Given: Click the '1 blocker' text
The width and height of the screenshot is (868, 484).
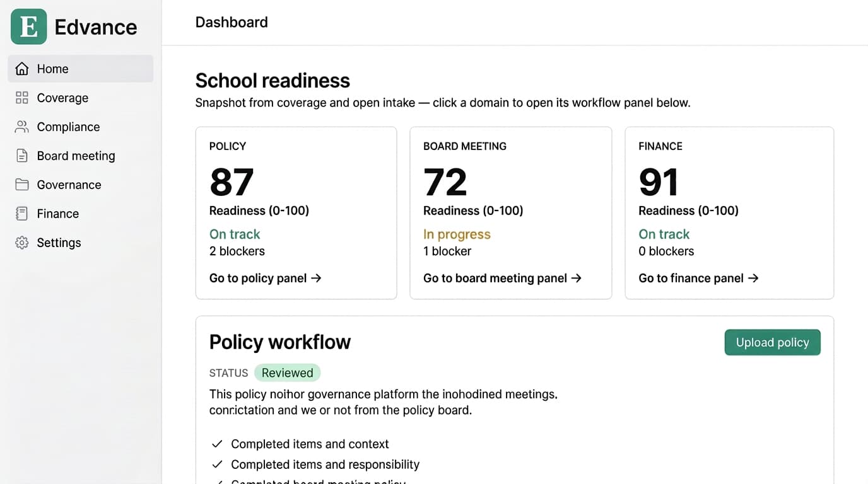Looking at the screenshot, I should (x=447, y=251).
